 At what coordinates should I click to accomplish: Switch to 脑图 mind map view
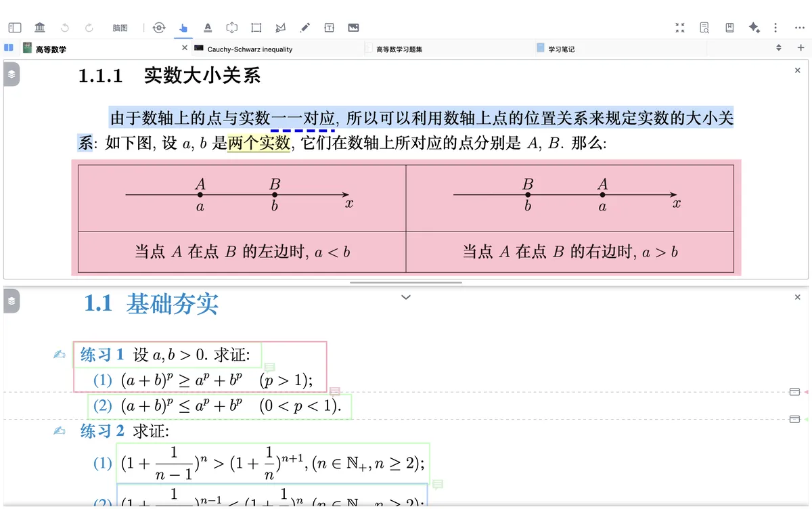click(x=120, y=28)
